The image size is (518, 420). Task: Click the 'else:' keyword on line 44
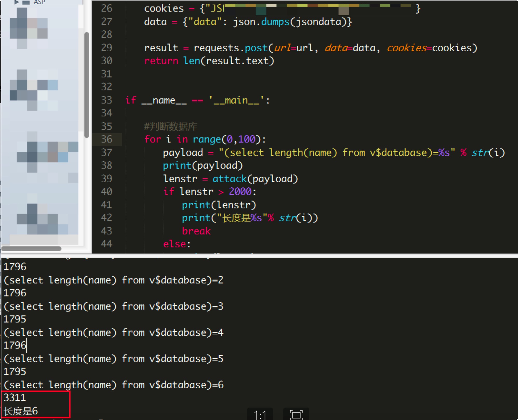point(177,244)
